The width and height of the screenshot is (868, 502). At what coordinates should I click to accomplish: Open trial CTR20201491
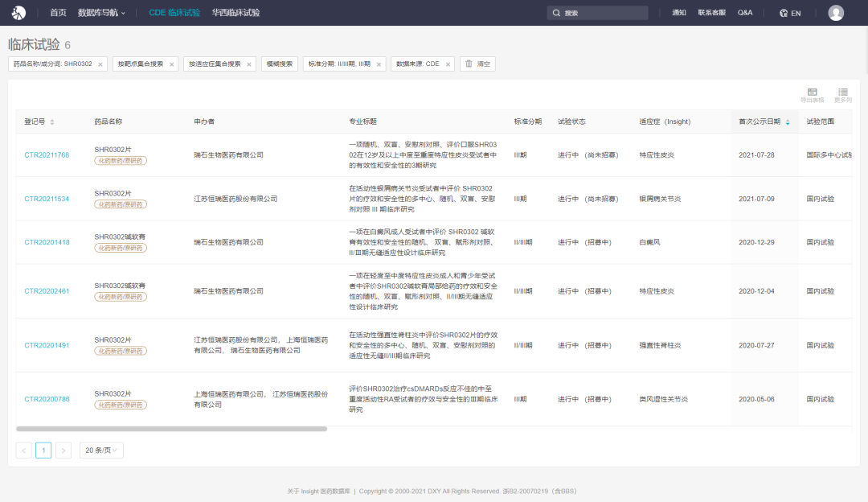click(47, 345)
